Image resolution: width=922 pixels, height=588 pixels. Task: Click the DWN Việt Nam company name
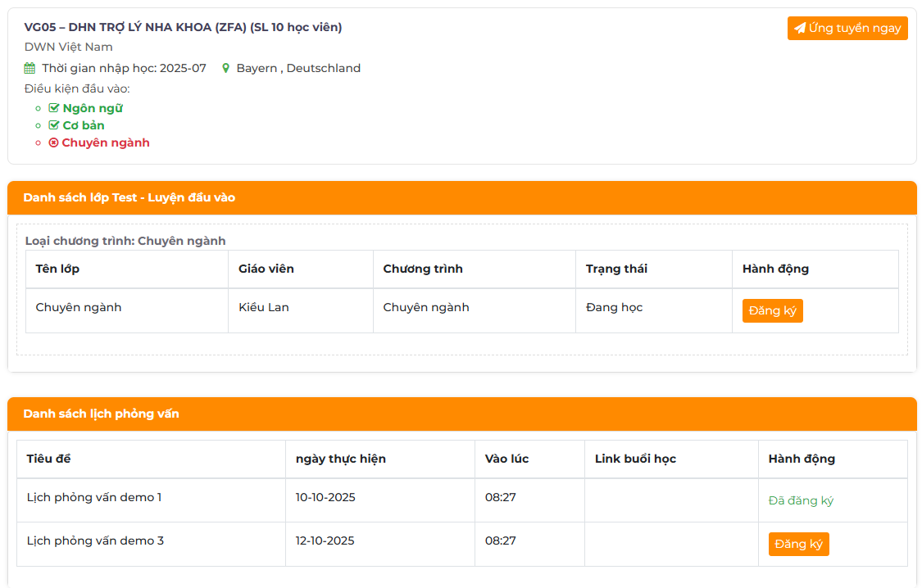click(68, 47)
